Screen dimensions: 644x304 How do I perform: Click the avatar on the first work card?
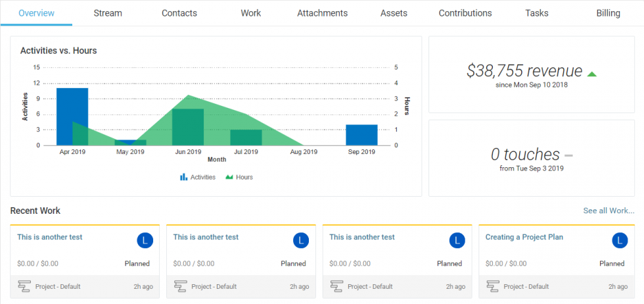(x=145, y=241)
